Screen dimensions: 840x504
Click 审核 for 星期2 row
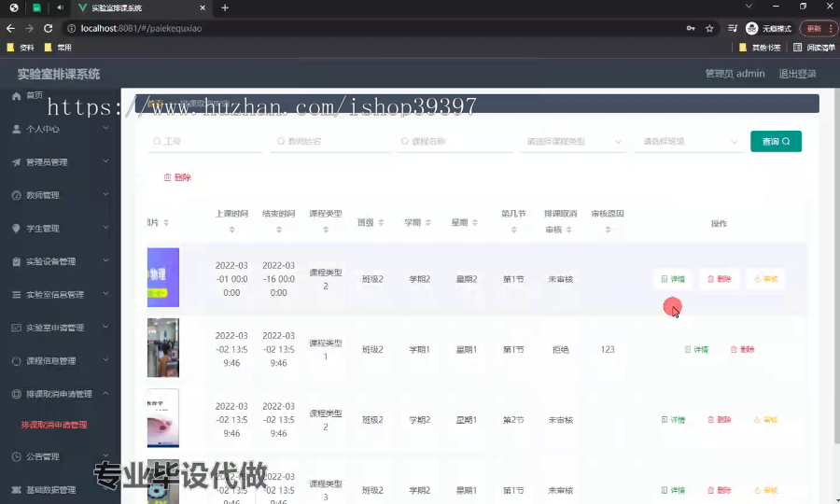[765, 279]
